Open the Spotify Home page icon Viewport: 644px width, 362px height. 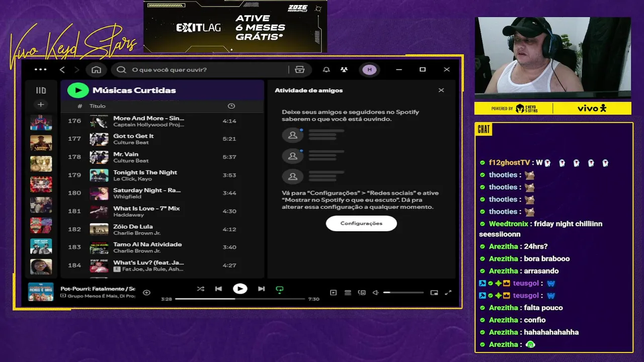(97, 69)
